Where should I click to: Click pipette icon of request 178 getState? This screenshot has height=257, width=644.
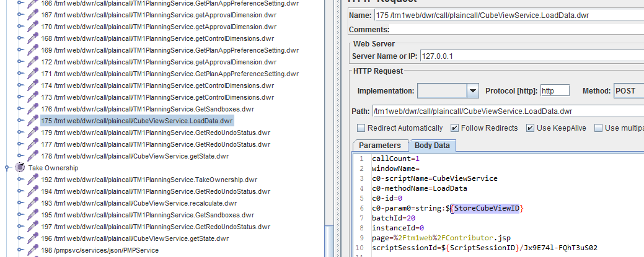32,157
